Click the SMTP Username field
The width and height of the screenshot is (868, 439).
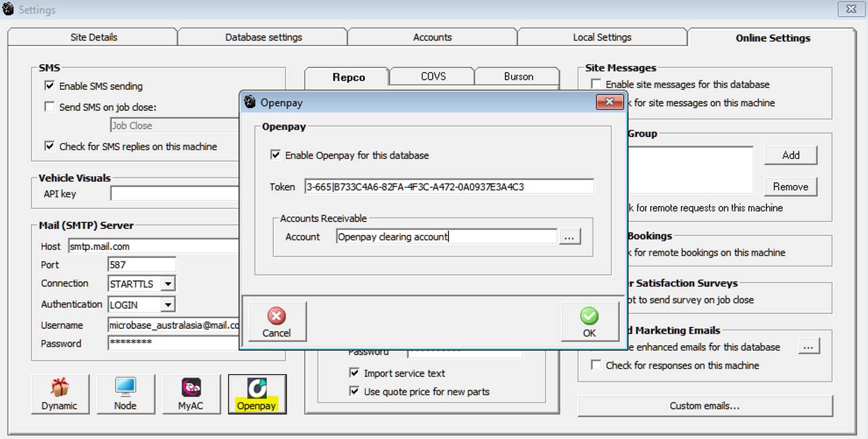point(174,325)
